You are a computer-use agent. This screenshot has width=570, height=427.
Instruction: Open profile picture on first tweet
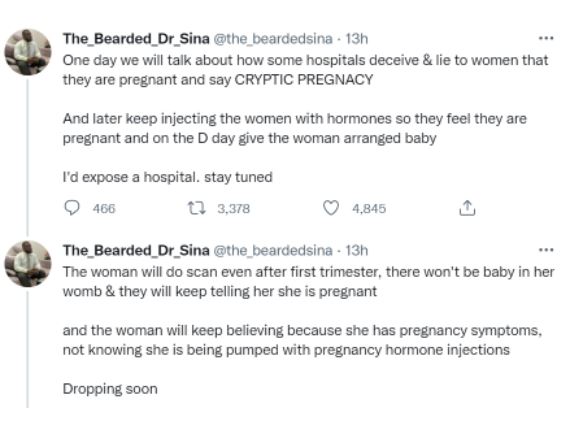(28, 52)
